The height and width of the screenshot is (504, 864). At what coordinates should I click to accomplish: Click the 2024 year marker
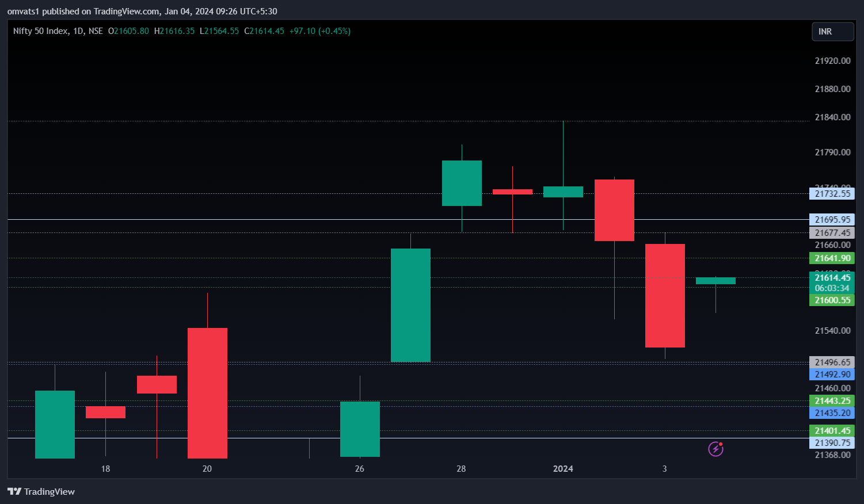[563, 469]
